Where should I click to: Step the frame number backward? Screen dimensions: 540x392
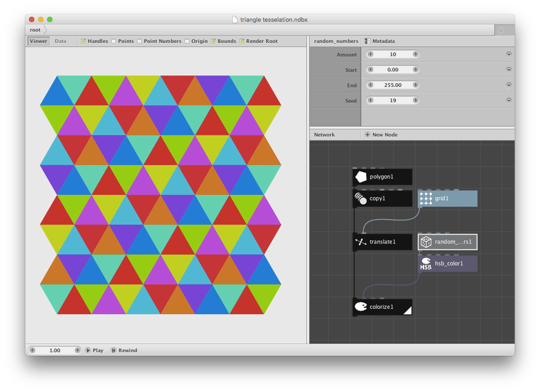pyautogui.click(x=32, y=350)
